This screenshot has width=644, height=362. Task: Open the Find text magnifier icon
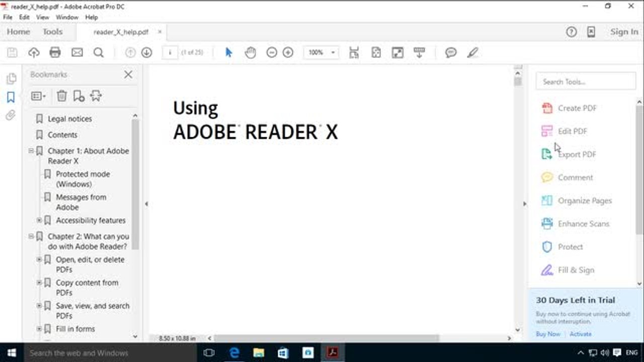(x=99, y=52)
